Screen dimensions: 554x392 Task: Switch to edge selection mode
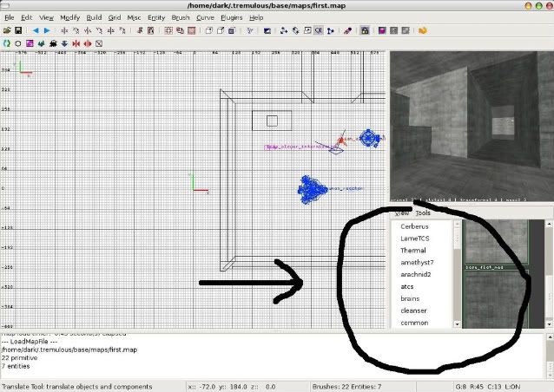pyautogui.click(x=221, y=30)
